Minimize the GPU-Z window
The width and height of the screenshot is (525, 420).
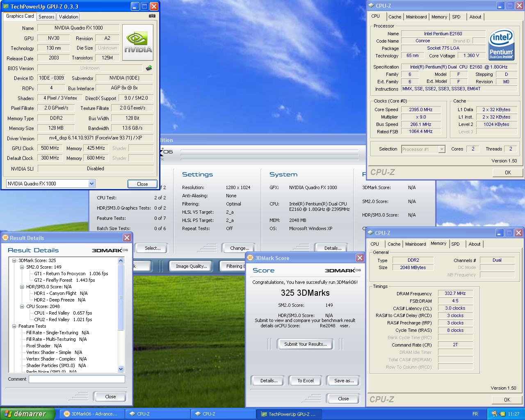pyautogui.click(x=135, y=6)
